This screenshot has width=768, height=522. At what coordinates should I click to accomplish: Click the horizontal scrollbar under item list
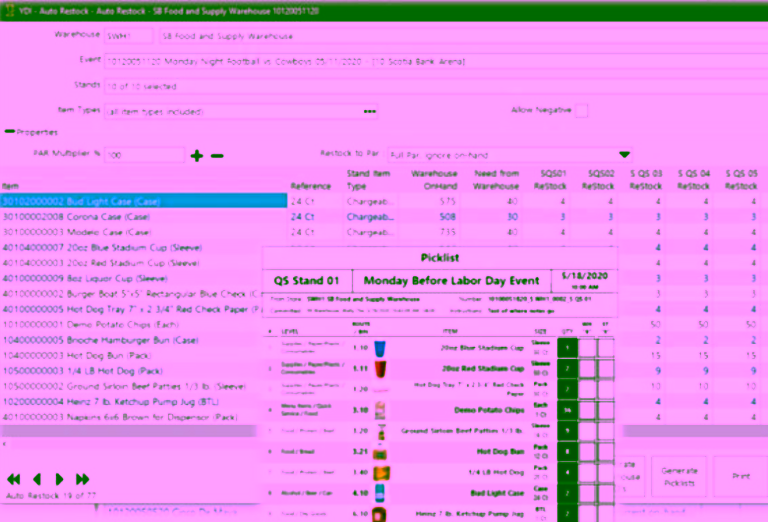(x=128, y=431)
